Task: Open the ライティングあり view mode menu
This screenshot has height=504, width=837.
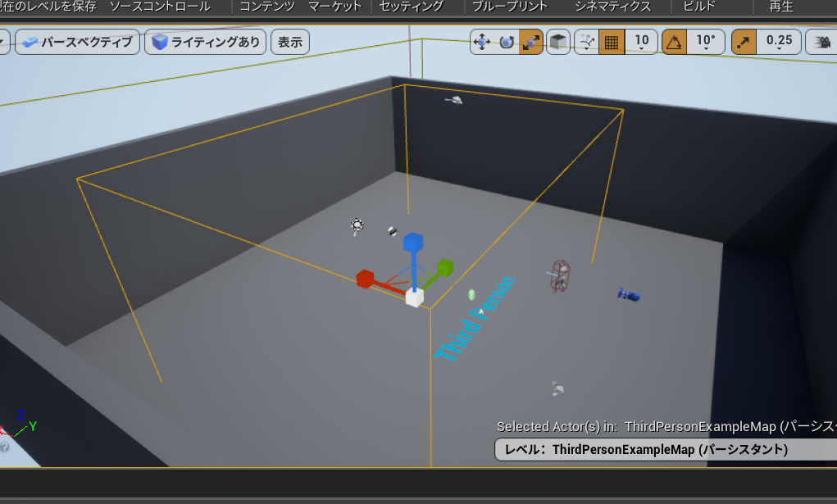Action: 206,42
